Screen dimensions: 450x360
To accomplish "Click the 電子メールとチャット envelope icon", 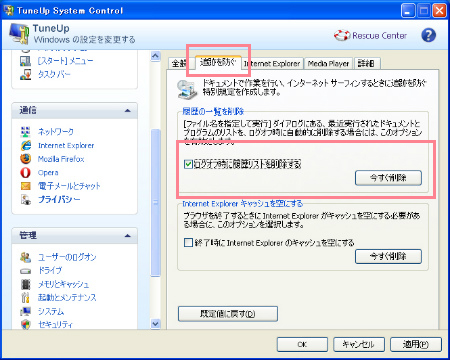I will coord(26,186).
